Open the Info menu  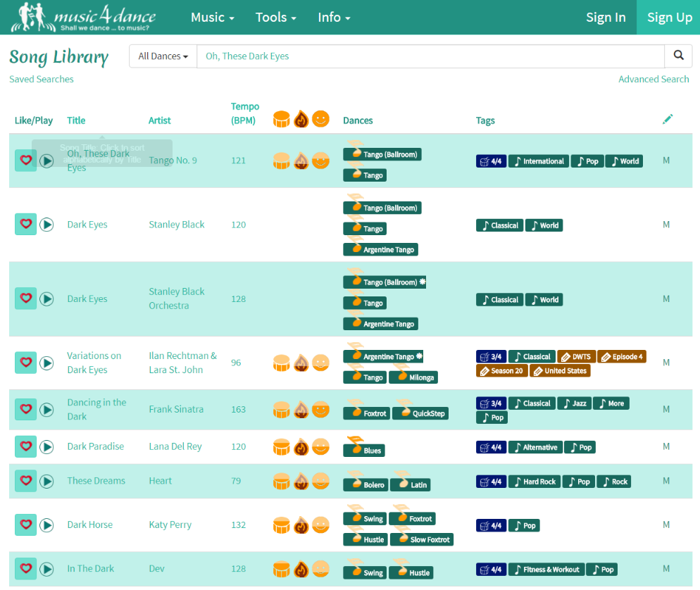(x=334, y=18)
